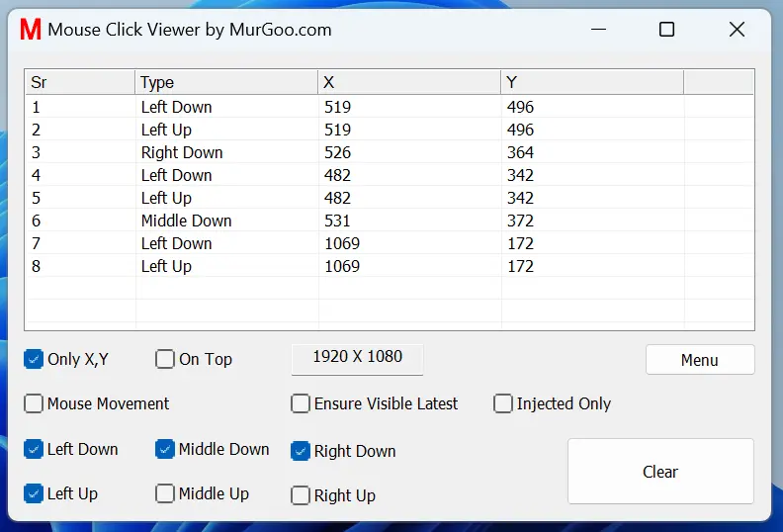Viewport: 783px width, 532px height.
Task: Click the red MurGoo M app icon
Action: click(x=30, y=30)
